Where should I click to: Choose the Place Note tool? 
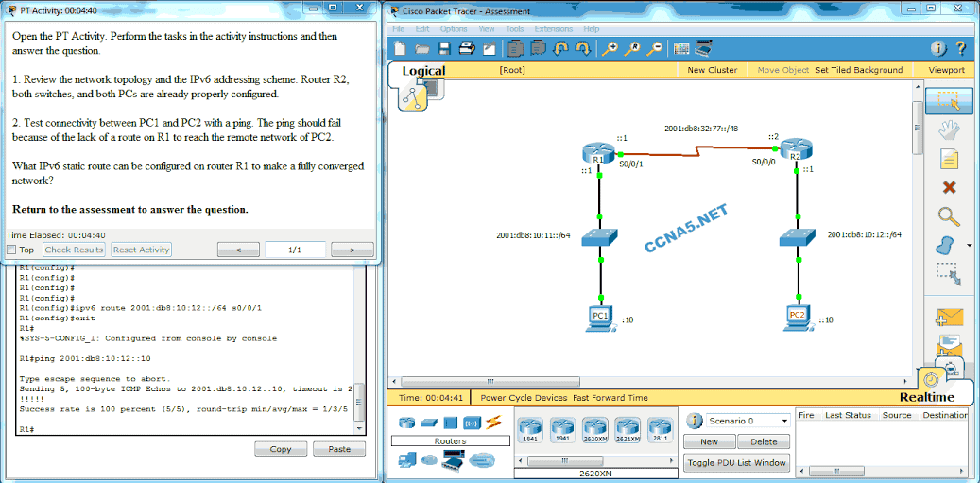pyautogui.click(x=950, y=159)
